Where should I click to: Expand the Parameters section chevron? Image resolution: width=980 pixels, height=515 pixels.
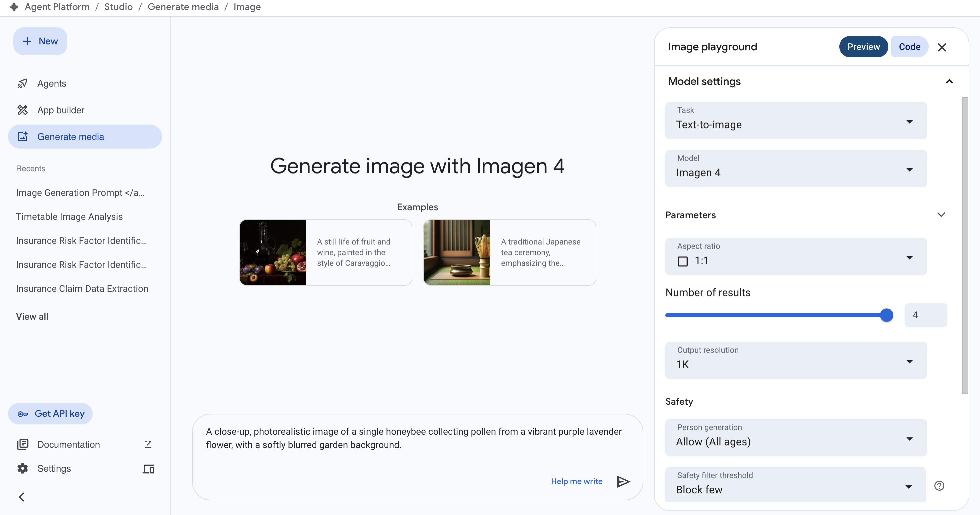(941, 215)
